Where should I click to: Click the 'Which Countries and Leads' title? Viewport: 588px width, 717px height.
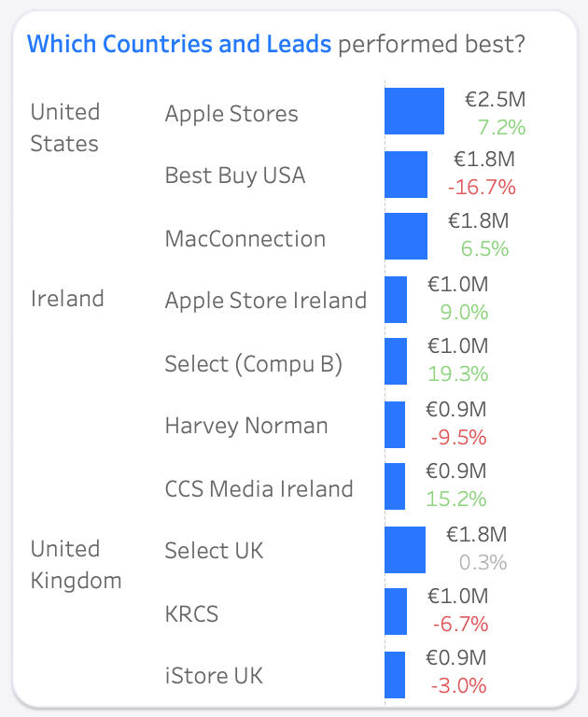click(x=179, y=44)
